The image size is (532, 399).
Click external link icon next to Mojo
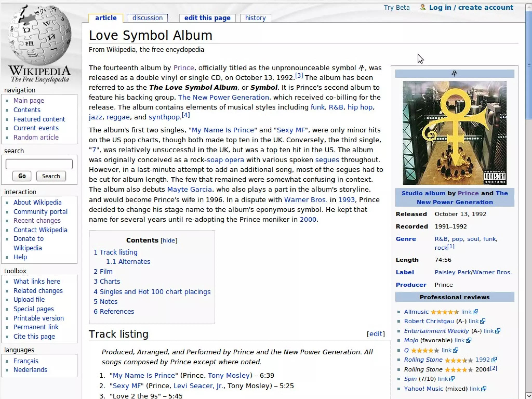click(x=469, y=340)
